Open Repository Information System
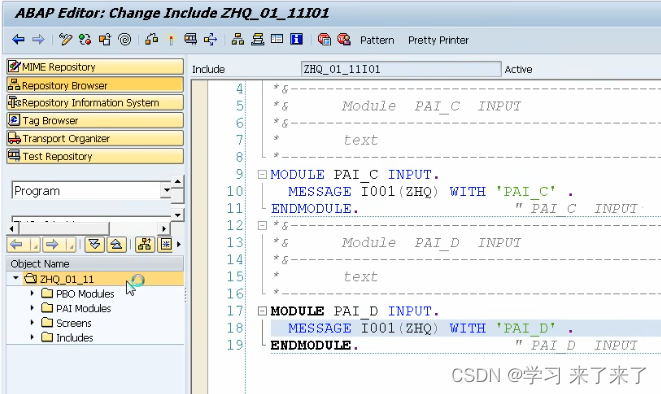The image size is (661, 394). pyautogui.click(x=95, y=102)
